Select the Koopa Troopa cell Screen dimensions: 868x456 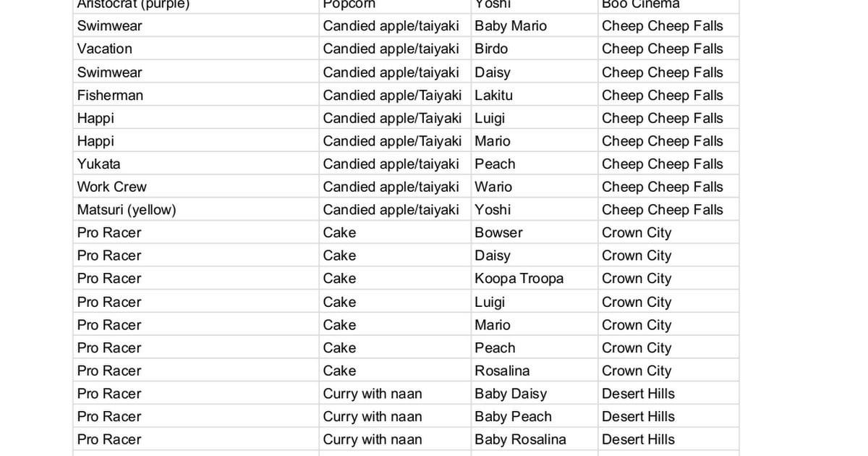(519, 279)
